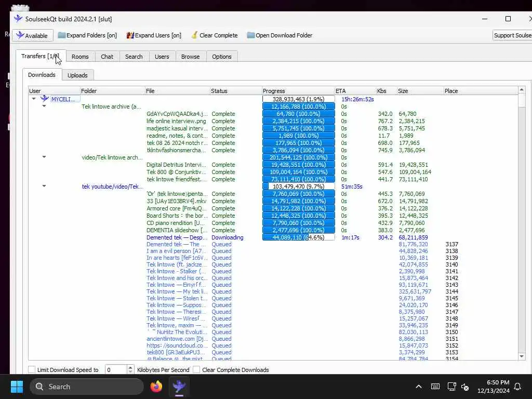Select the Demented tek — Desp... downloading file

click(177, 237)
